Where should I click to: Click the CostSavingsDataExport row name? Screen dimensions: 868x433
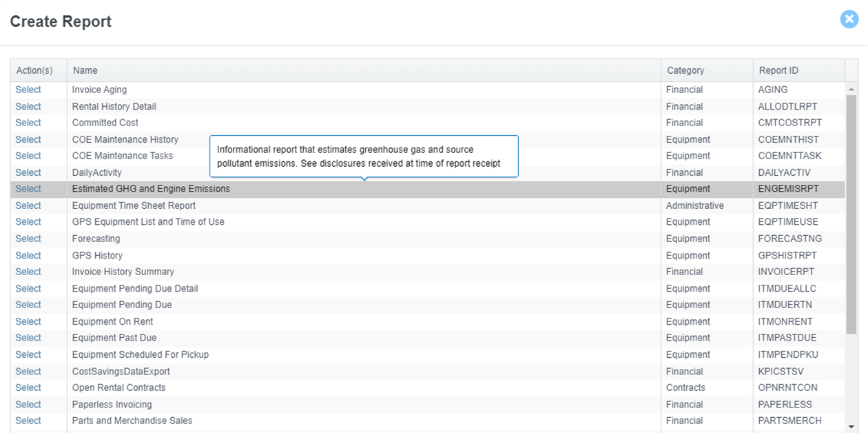[x=121, y=371]
